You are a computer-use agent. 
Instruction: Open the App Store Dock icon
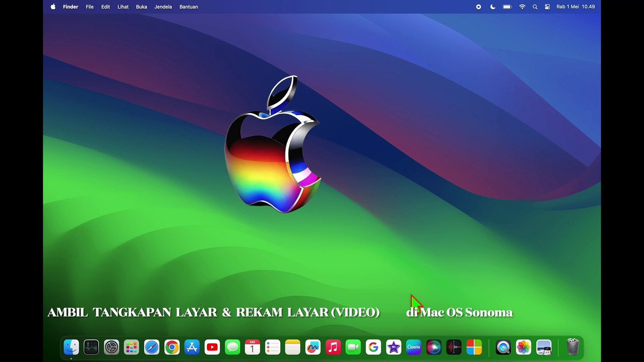(192, 347)
